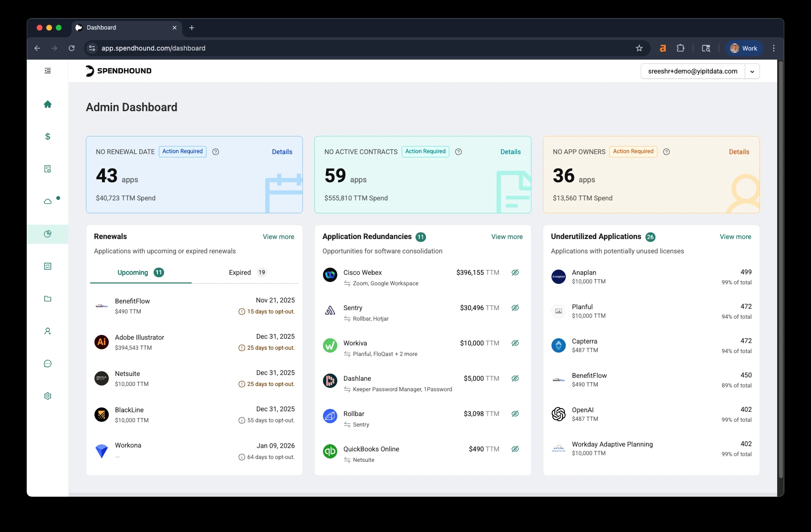Open the Anaplan underutilized row
811x532 pixels.
coord(651,277)
